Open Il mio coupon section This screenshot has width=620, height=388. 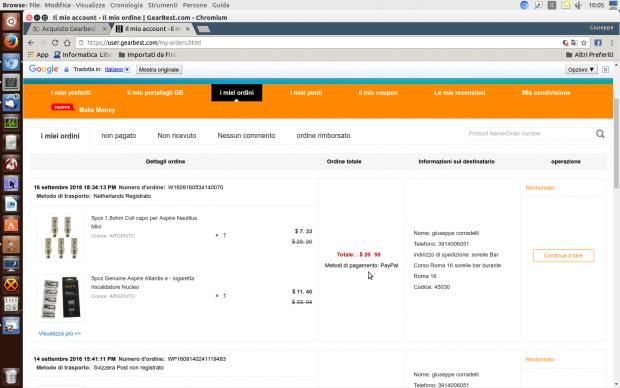[378, 93]
